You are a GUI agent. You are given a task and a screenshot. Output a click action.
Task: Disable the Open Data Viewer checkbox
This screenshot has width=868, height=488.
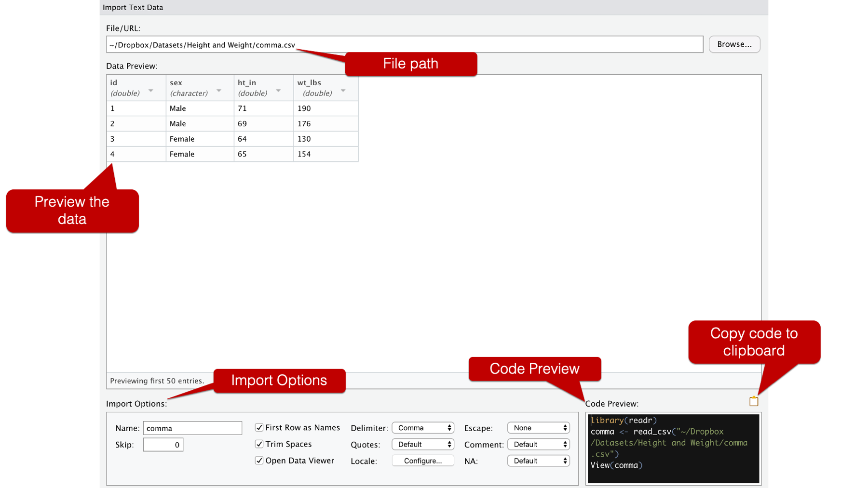tap(259, 460)
